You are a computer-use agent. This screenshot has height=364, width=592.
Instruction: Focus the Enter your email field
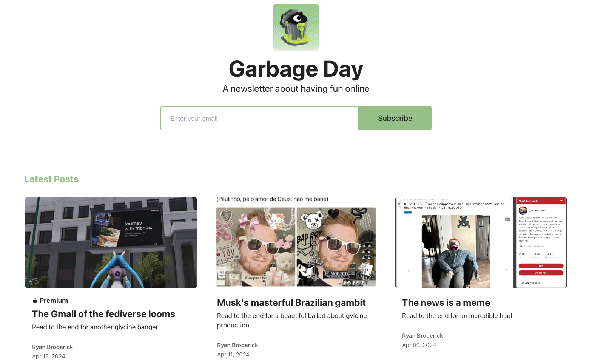tap(259, 118)
